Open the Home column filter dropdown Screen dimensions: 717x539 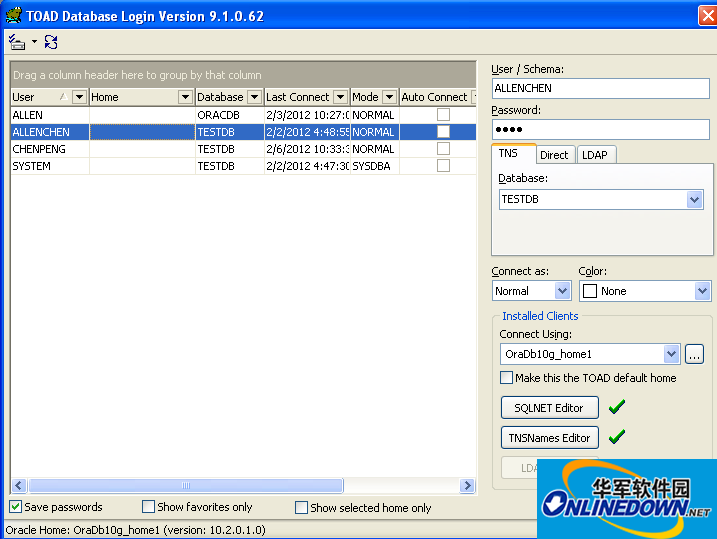(x=185, y=97)
